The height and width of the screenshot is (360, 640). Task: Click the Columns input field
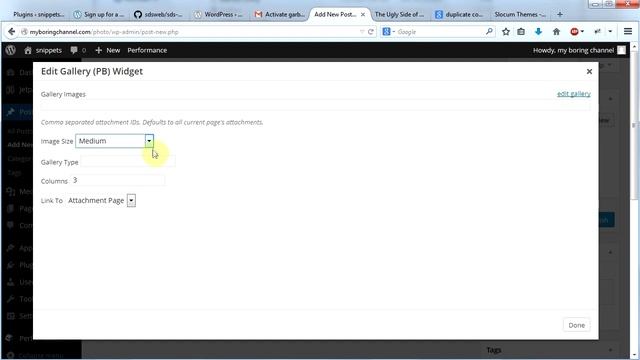[x=118, y=180]
